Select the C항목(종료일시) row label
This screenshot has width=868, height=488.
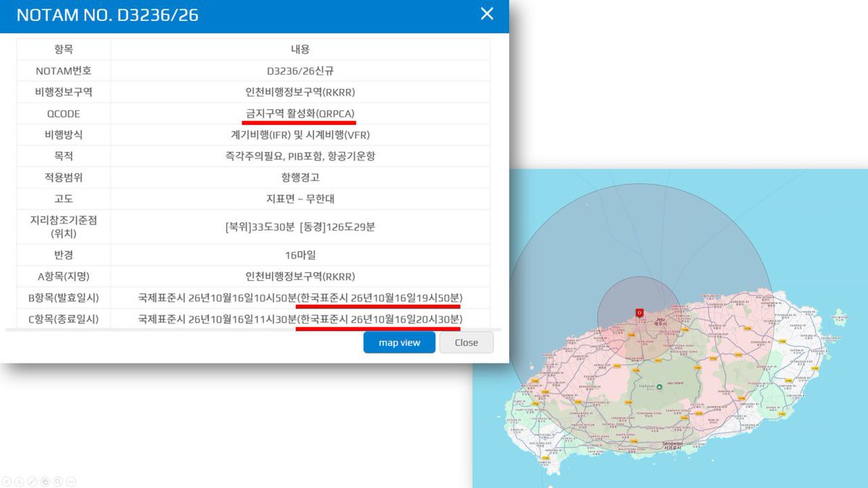pyautogui.click(x=64, y=319)
